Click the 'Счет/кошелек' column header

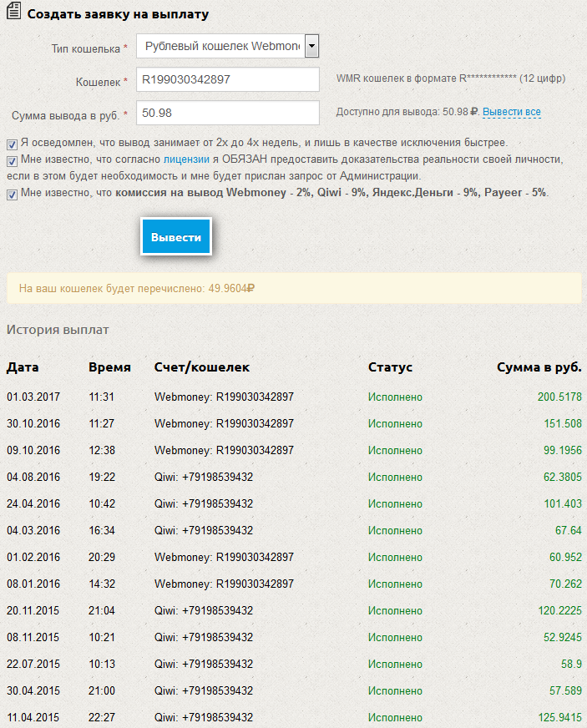tap(201, 367)
